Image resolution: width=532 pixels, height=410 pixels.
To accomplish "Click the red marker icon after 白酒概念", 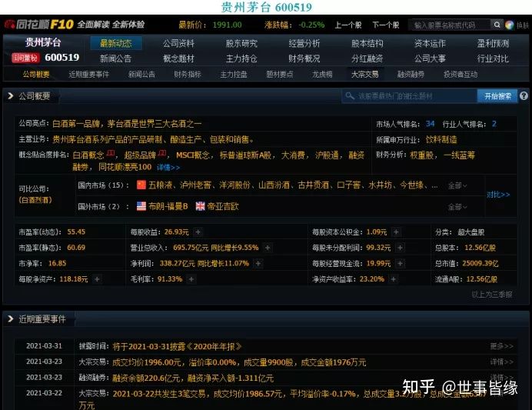I will [x=111, y=153].
